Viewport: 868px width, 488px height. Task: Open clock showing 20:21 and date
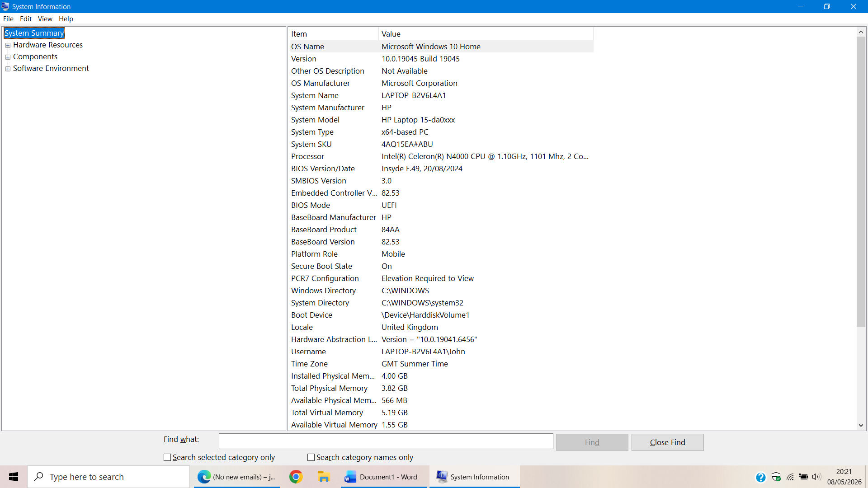(844, 477)
